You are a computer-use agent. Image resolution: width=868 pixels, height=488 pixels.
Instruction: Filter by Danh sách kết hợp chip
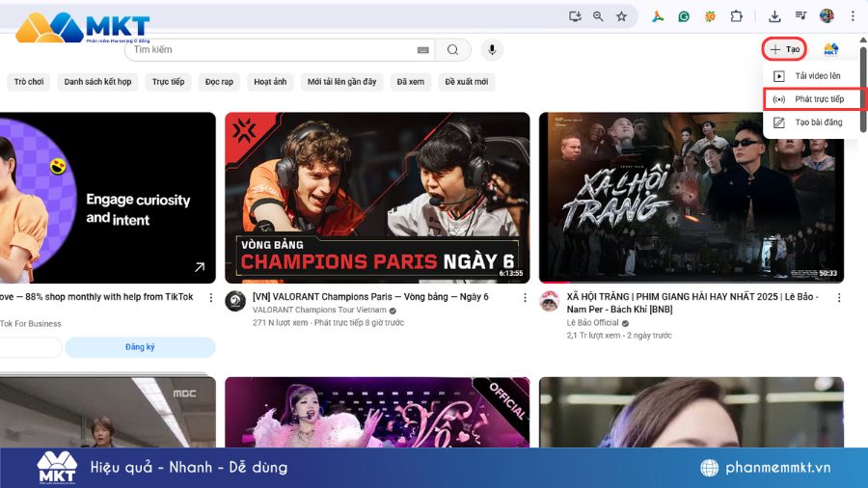click(x=97, y=82)
